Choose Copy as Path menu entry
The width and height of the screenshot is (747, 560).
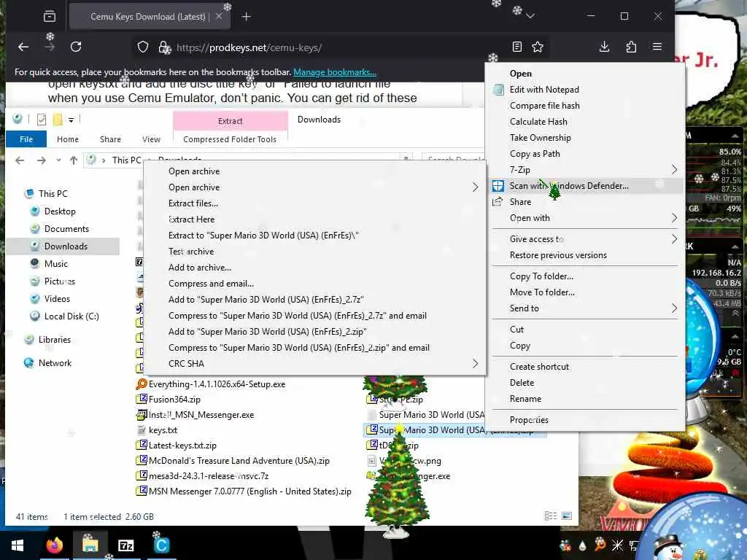[x=586, y=154]
